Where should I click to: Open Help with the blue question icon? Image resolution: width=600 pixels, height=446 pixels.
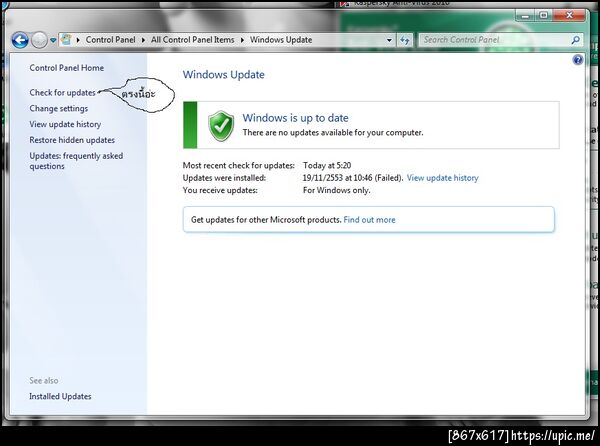[x=578, y=60]
